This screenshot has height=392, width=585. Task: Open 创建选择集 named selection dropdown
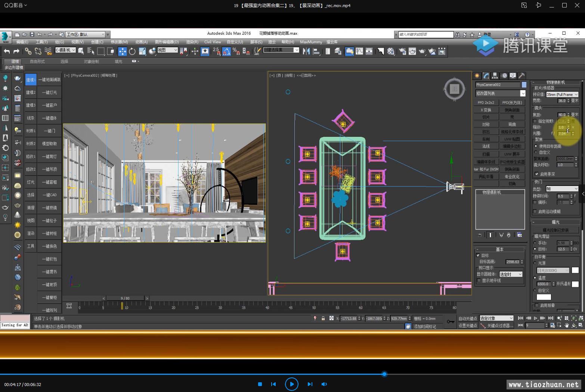[x=281, y=50]
